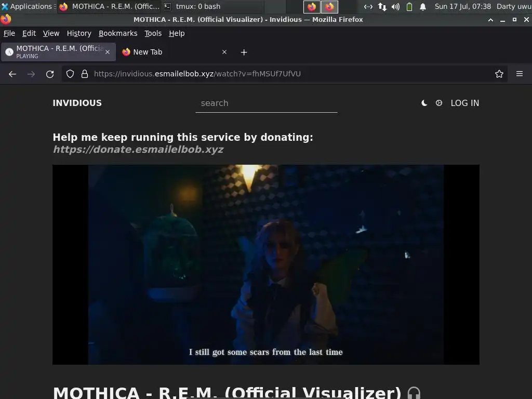
Task: Select the MOTHICA - R.E.M. playing tab
Action: pyautogui.click(x=58, y=52)
